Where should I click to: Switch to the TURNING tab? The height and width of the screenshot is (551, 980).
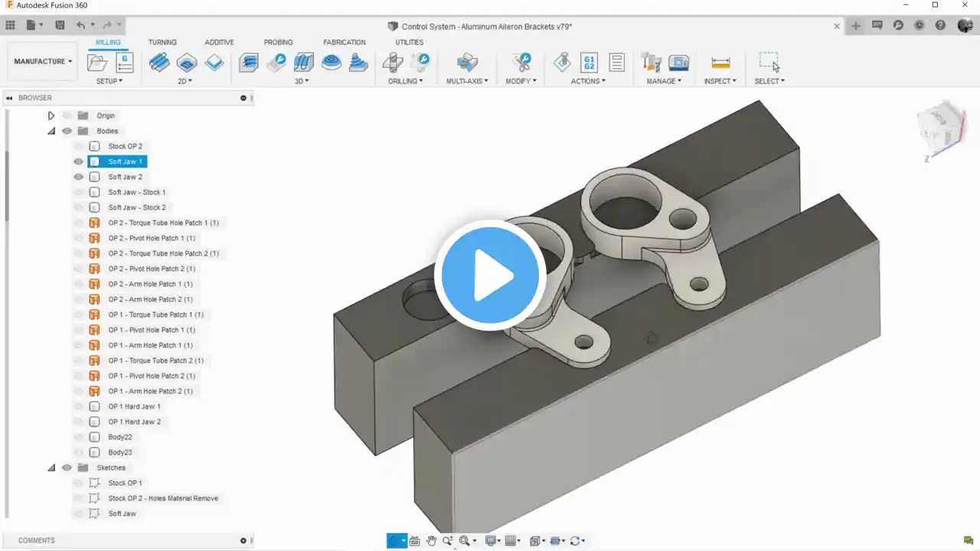(162, 42)
